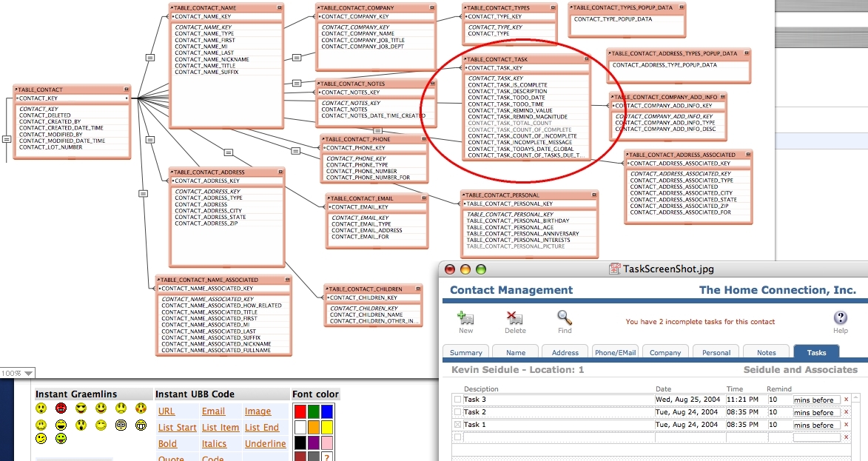
Task: Switch to the Name tab
Action: (515, 352)
